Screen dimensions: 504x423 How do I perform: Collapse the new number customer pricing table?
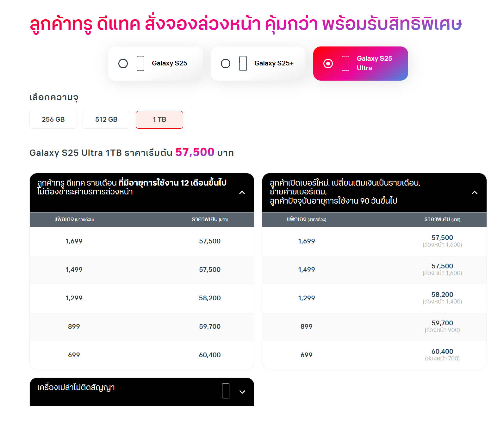tap(475, 193)
